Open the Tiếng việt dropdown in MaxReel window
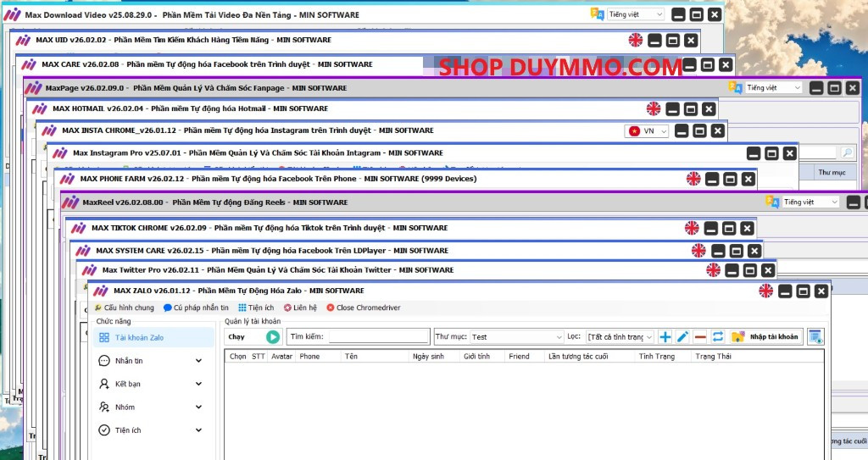Screen dimensions: 868x460 click(810, 202)
